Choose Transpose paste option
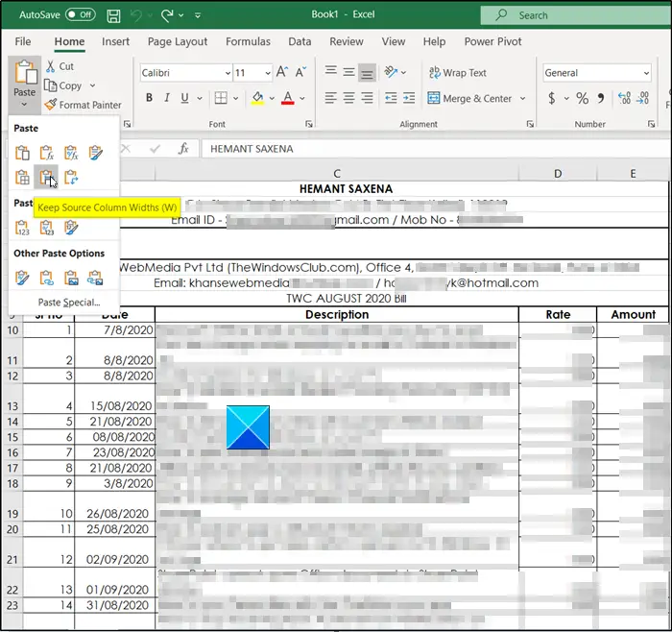This screenshot has width=672, height=632. pyautogui.click(x=71, y=177)
